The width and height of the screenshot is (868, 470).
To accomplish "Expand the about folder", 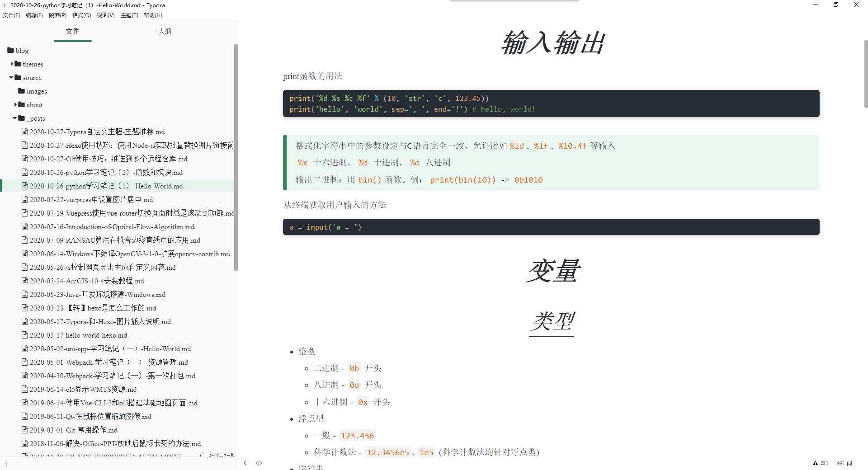I will pos(16,104).
